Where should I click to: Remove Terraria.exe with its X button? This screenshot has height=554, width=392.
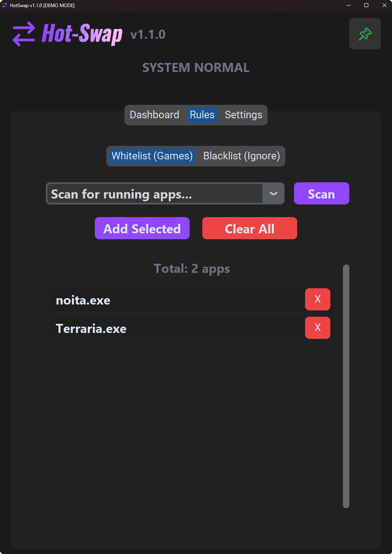click(x=317, y=328)
